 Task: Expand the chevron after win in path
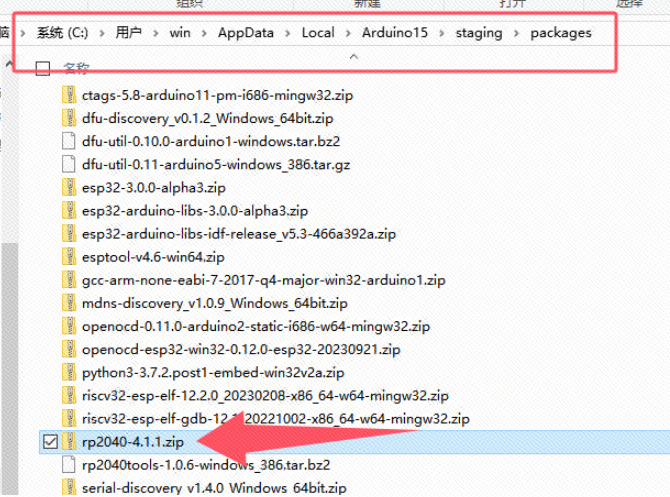(204, 33)
